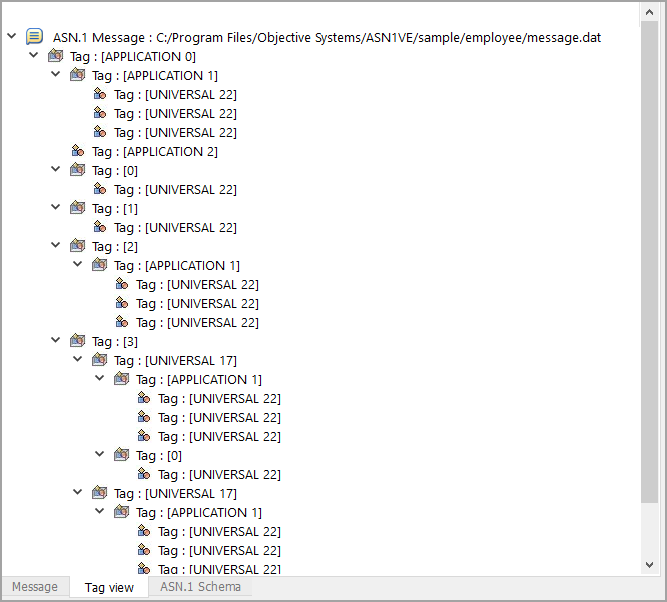Screen dimensions: 667x602
Task: Switch to the Message tab
Action: (x=35, y=587)
